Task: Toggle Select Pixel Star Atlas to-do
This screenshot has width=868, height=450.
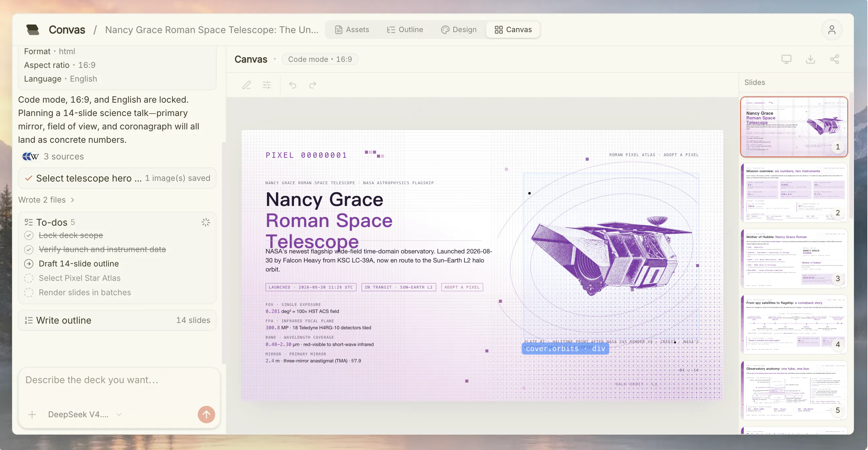Action: click(29, 278)
